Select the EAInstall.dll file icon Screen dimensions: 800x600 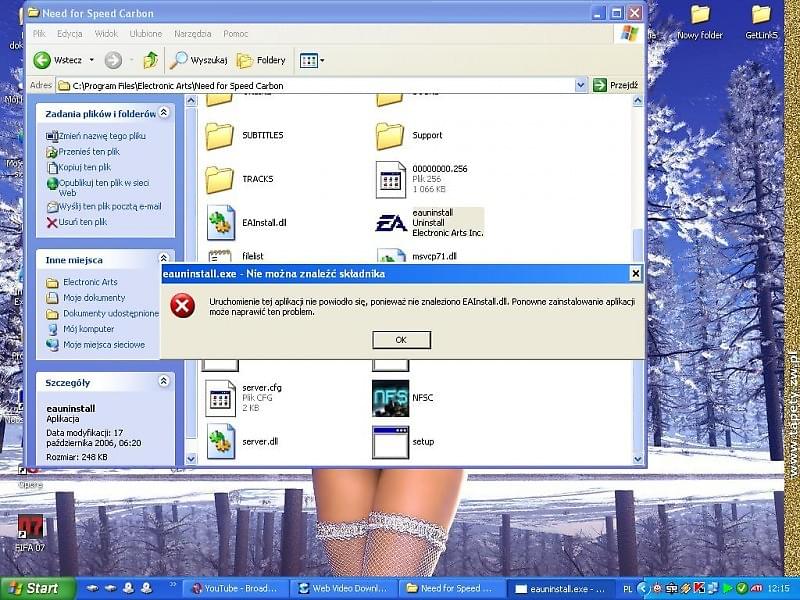pyautogui.click(x=221, y=222)
